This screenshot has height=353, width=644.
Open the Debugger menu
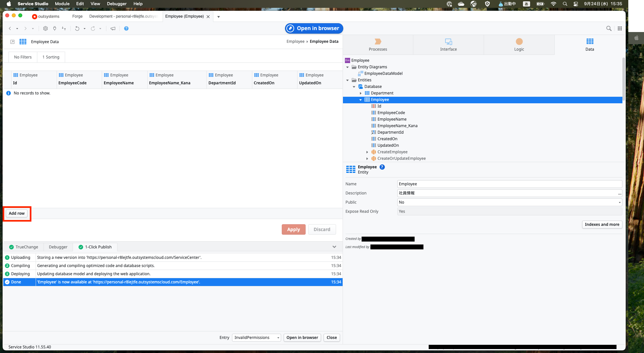pos(116,4)
